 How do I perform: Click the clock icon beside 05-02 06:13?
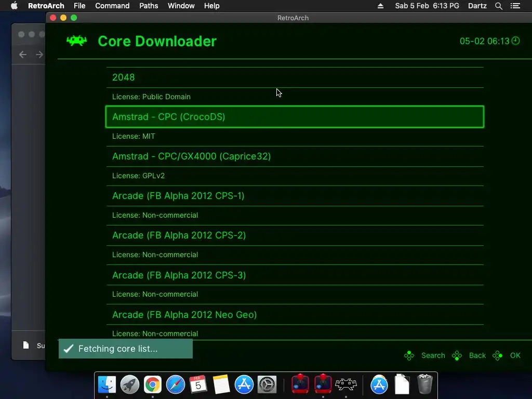pos(515,41)
